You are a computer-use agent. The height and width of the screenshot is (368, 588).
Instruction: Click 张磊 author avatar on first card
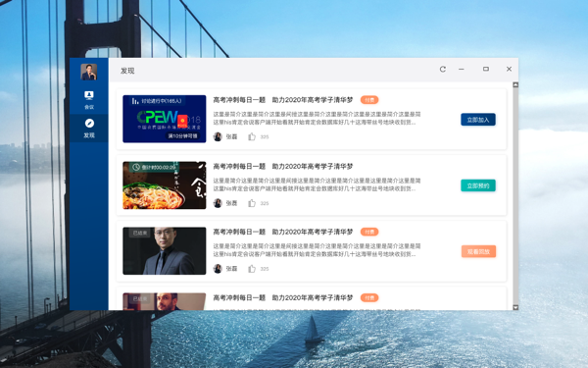218,136
